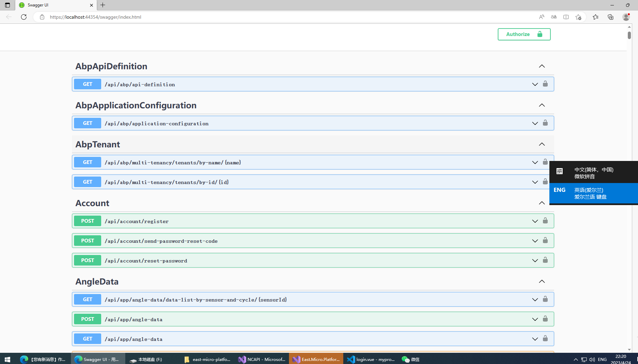Image resolution: width=638 pixels, height=364 pixels.
Task: Collapse the AbpTenant section
Action: 542,144
